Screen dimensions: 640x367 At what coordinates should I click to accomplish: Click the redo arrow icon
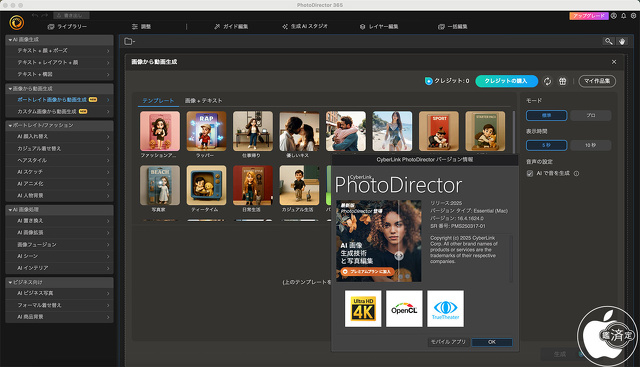coord(44,16)
